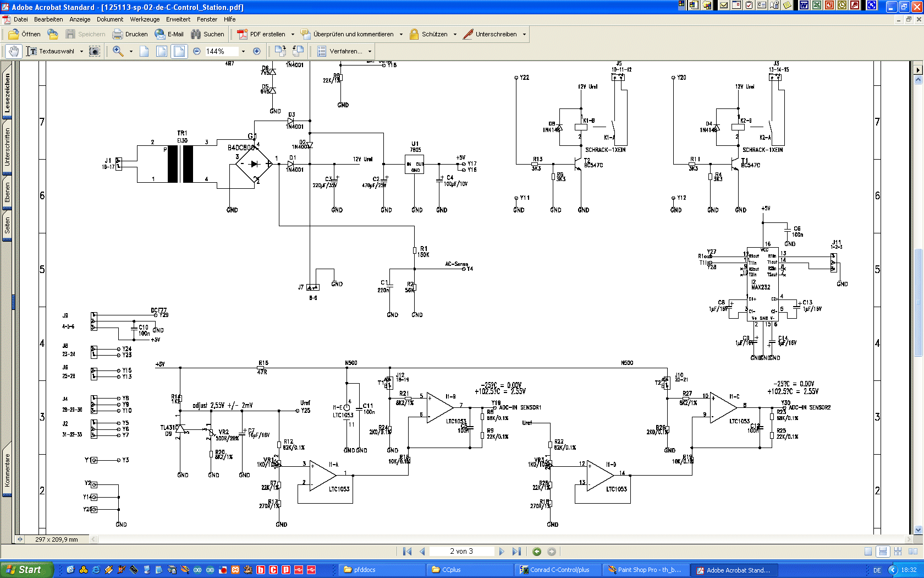Open the Ebenen side tab
Screen dimensions: 924x578
point(7,193)
